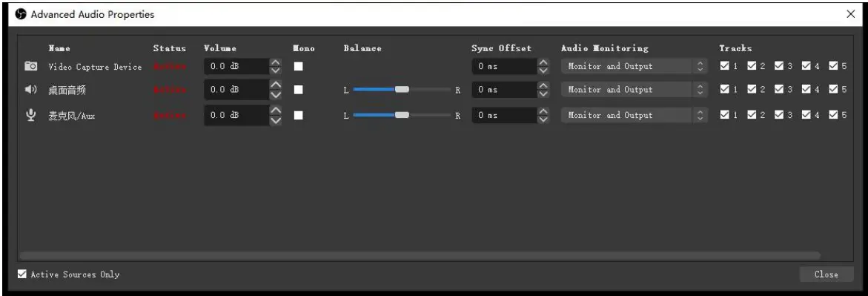868x296 pixels.
Task: Increase sync offset of Video Capture Device
Action: 543,62
